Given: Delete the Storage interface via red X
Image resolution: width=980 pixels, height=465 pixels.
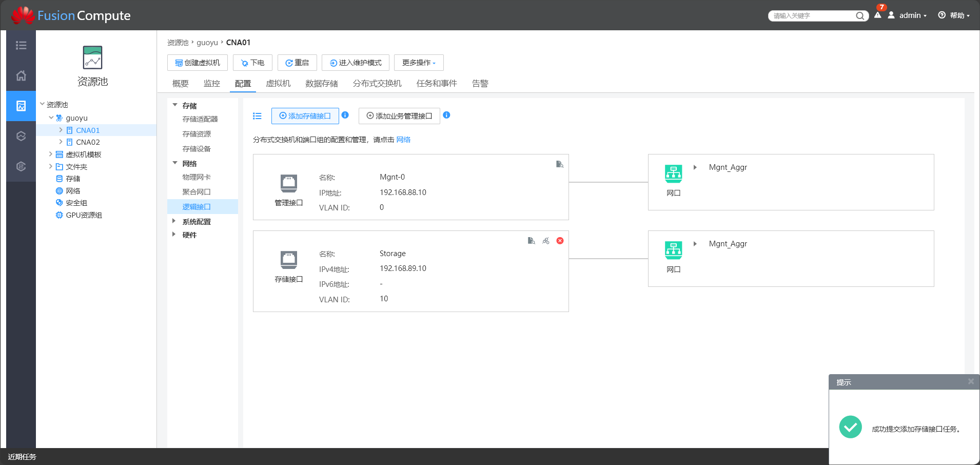Looking at the screenshot, I should click(x=560, y=241).
